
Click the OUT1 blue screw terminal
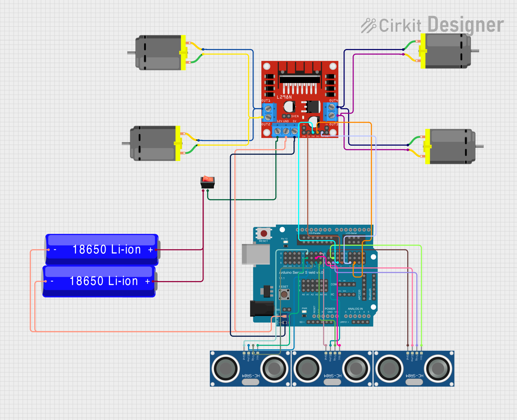pyautogui.click(x=269, y=113)
